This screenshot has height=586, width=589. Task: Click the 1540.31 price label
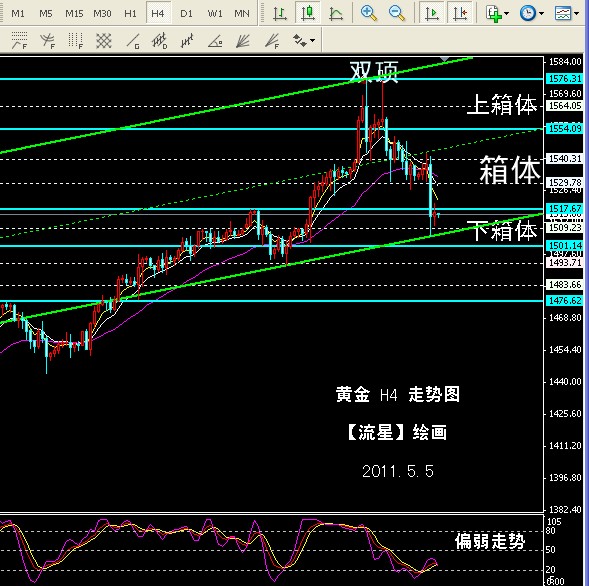tap(565, 159)
